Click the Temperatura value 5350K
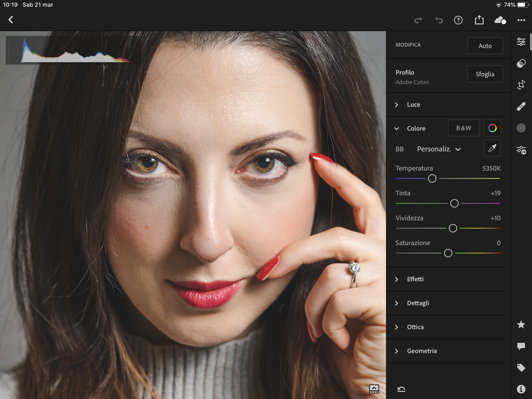 [x=491, y=168]
